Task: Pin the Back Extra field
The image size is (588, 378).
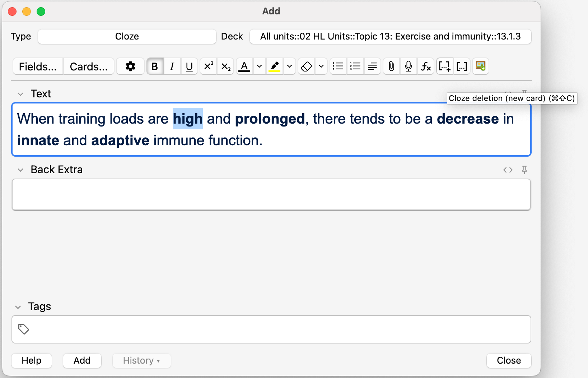Action: pos(524,170)
